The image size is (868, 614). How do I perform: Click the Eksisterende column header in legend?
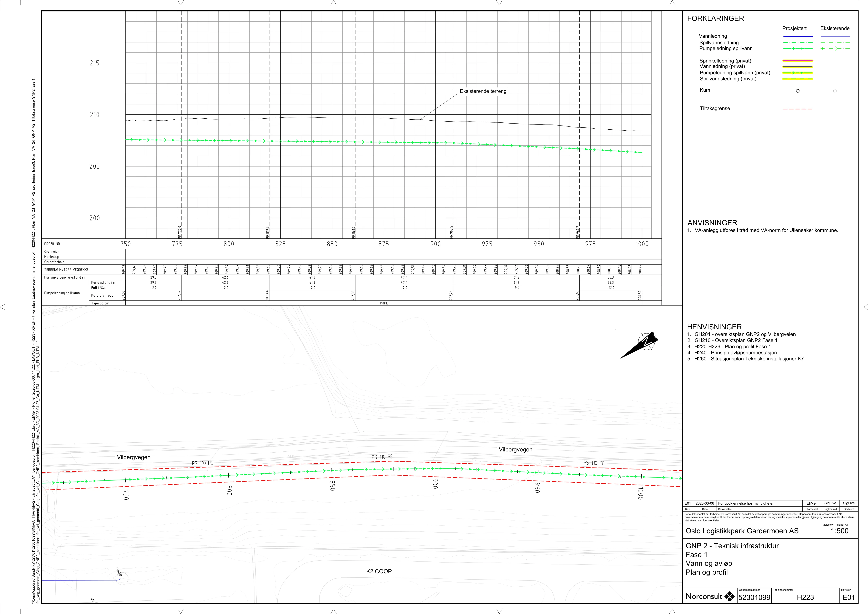tap(835, 28)
